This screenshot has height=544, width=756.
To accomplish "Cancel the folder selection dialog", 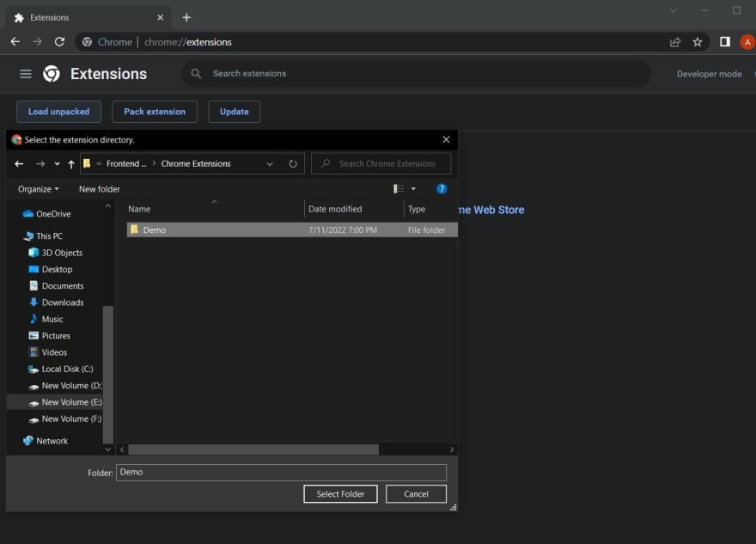I will tap(416, 494).
